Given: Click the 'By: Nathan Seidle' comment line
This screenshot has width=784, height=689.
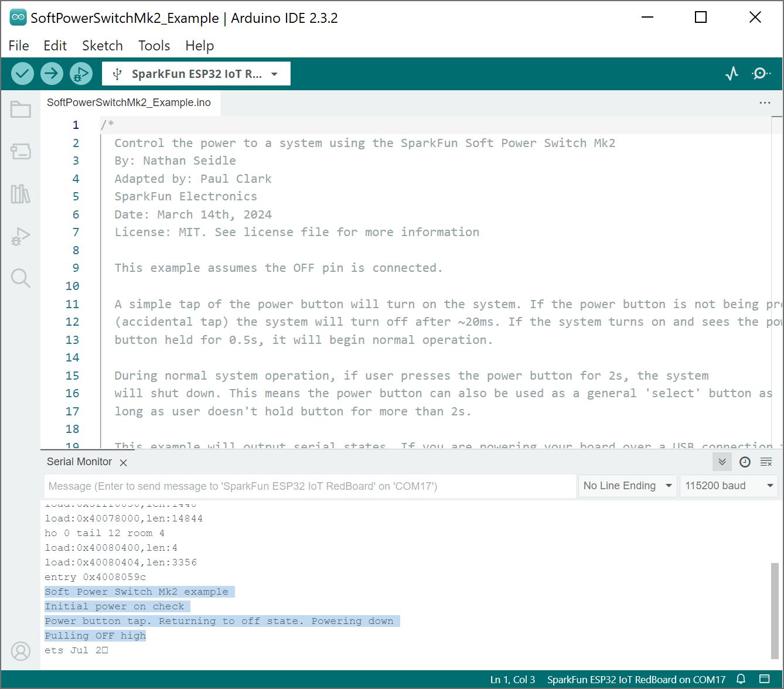Looking at the screenshot, I should click(175, 161).
